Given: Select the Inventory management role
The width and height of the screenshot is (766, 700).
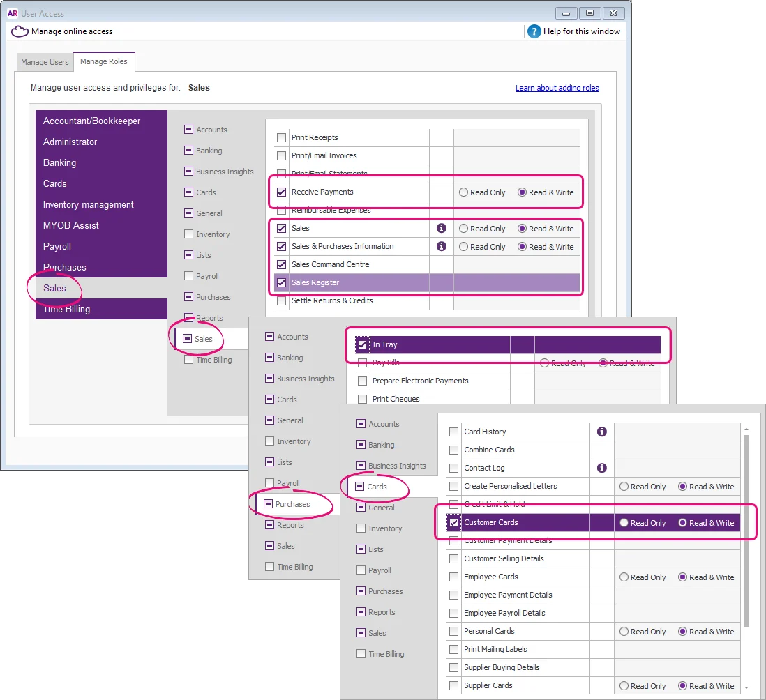Looking at the screenshot, I should coord(102,204).
